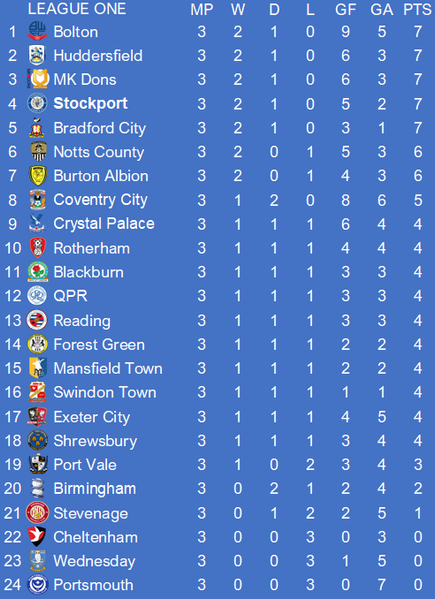
Task: Open the Bradford City team link
Action: click(x=100, y=128)
